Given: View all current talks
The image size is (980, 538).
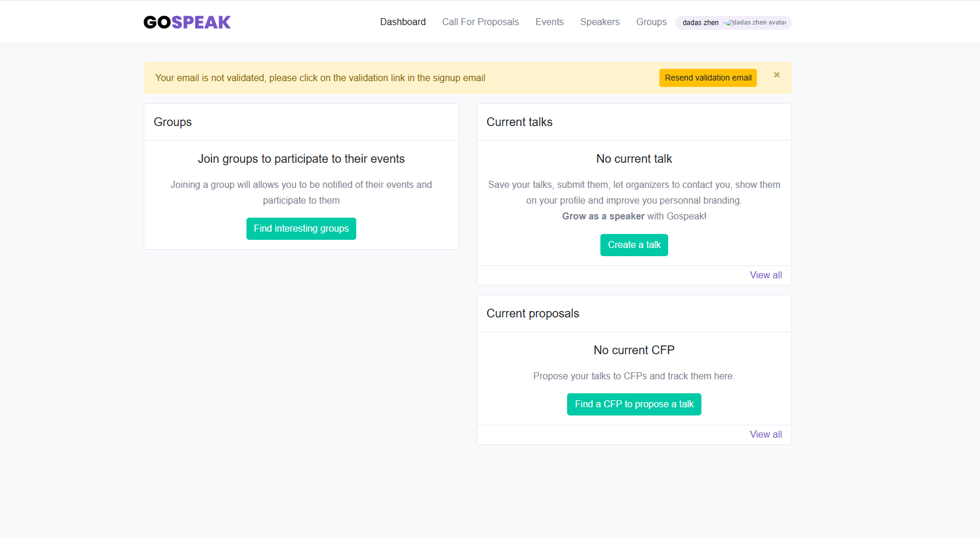Looking at the screenshot, I should point(766,275).
